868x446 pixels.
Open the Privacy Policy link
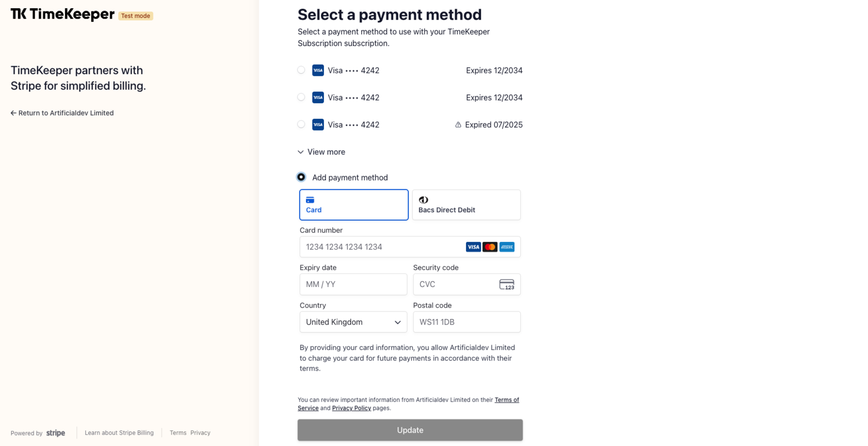coord(352,408)
